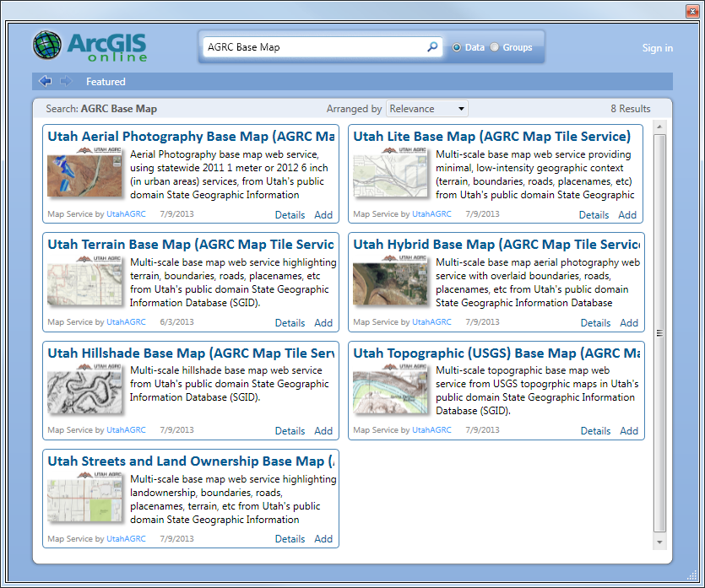Viewport: 705px width, 588px height.
Task: Open Utah Lite Base Map title
Action: pos(492,136)
